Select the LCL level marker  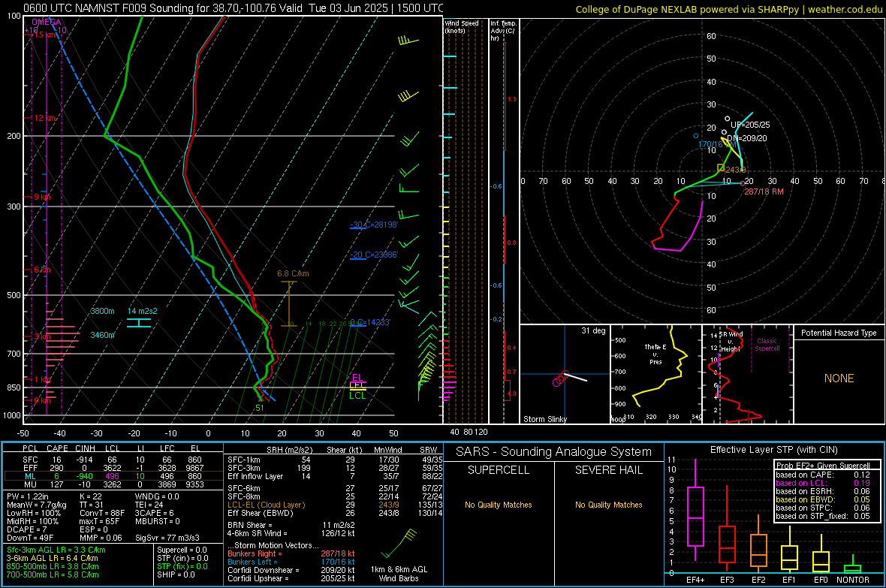point(357,396)
